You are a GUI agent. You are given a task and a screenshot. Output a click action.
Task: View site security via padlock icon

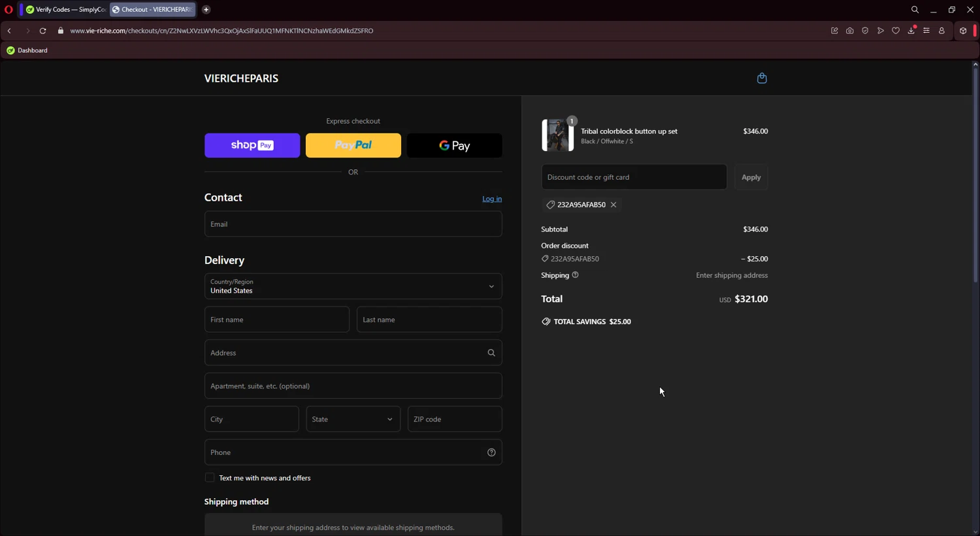pyautogui.click(x=61, y=31)
